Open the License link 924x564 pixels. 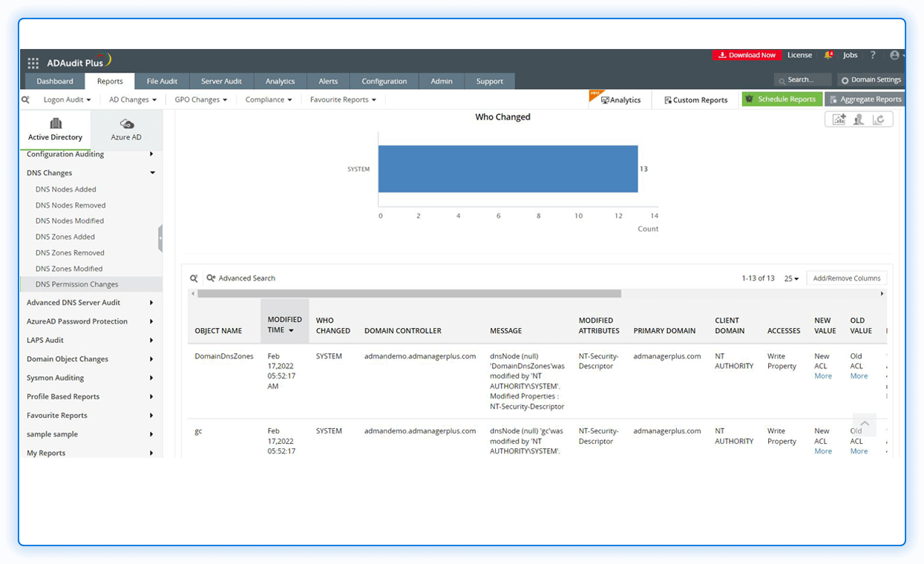[x=799, y=55]
